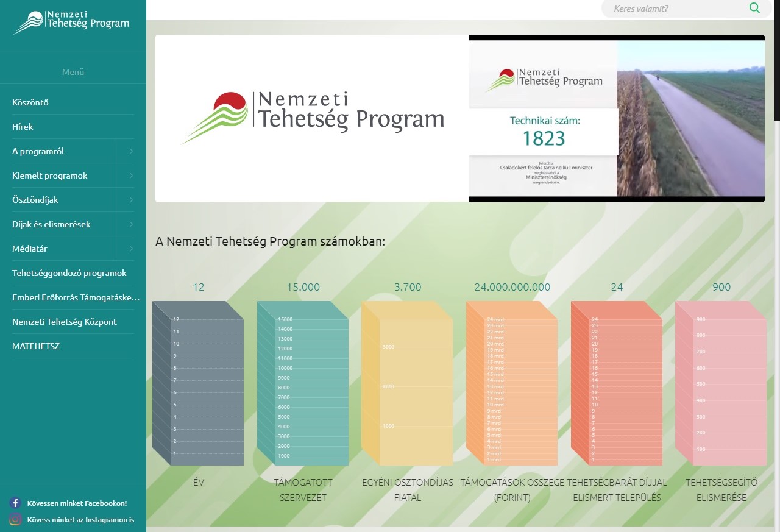Expand the Díjak és elismerések submenu chevron
Image resolution: width=780 pixels, height=532 pixels.
pyautogui.click(x=131, y=224)
